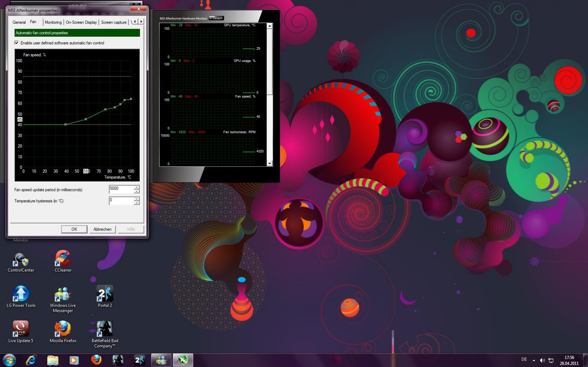This screenshot has width=588, height=367.
Task: Launch Portal 2 from the desktop
Action: click(105, 294)
